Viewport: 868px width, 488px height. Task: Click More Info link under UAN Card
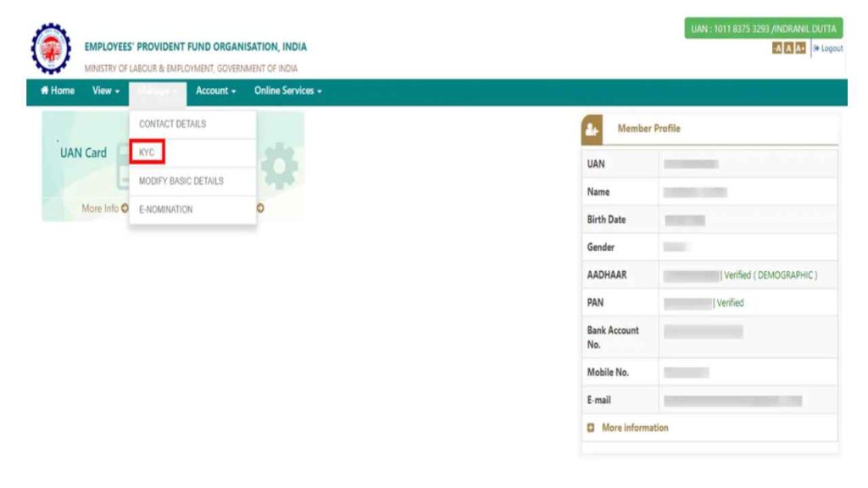[104, 208]
